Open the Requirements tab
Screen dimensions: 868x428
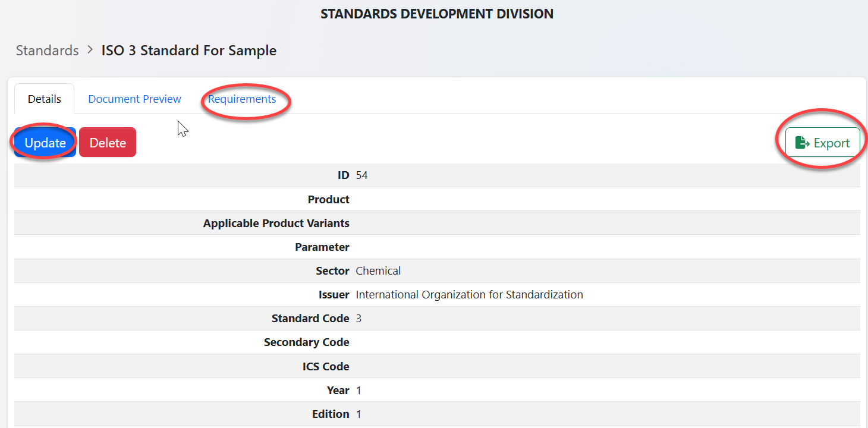(242, 99)
